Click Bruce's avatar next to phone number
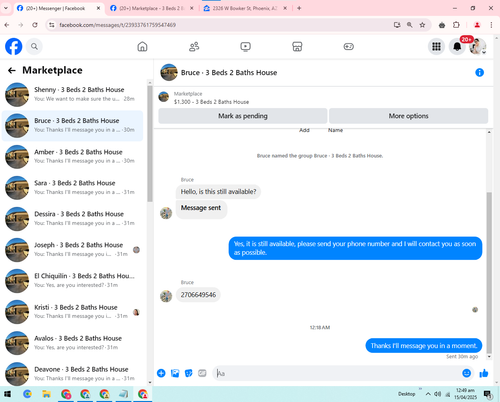Viewport: 500px width, 402px height. tap(166, 296)
